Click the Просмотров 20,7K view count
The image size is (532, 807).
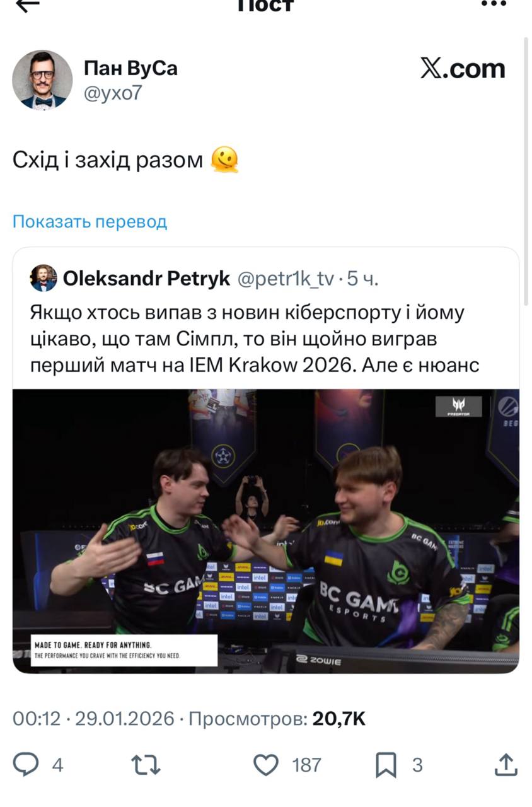pos(277,719)
